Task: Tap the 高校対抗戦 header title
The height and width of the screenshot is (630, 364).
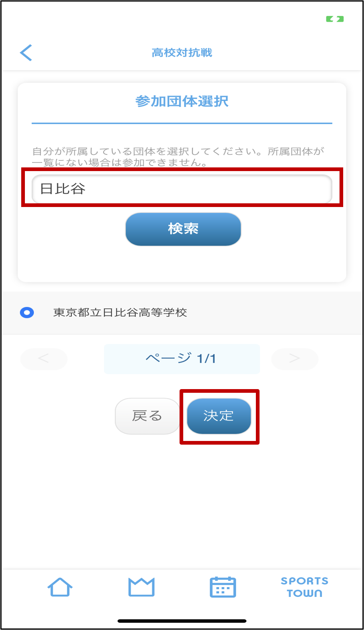Action: tap(182, 53)
